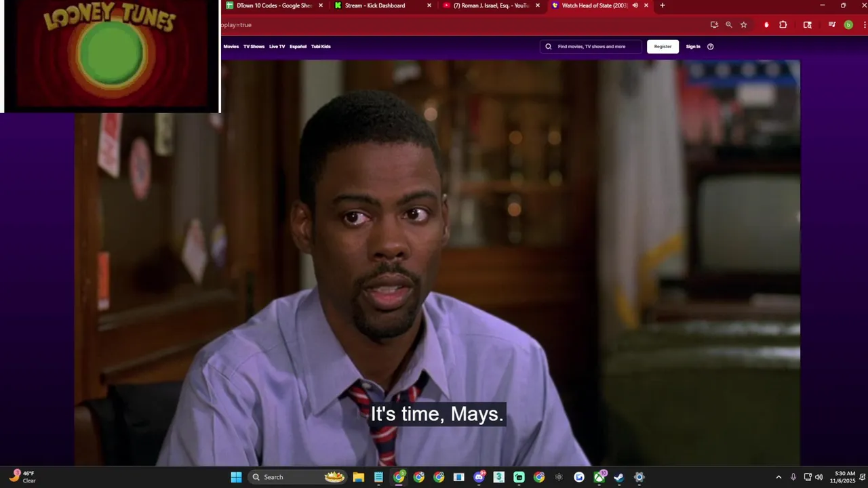
Task: Mute the Head of State tab audio icon
Action: (x=635, y=5)
